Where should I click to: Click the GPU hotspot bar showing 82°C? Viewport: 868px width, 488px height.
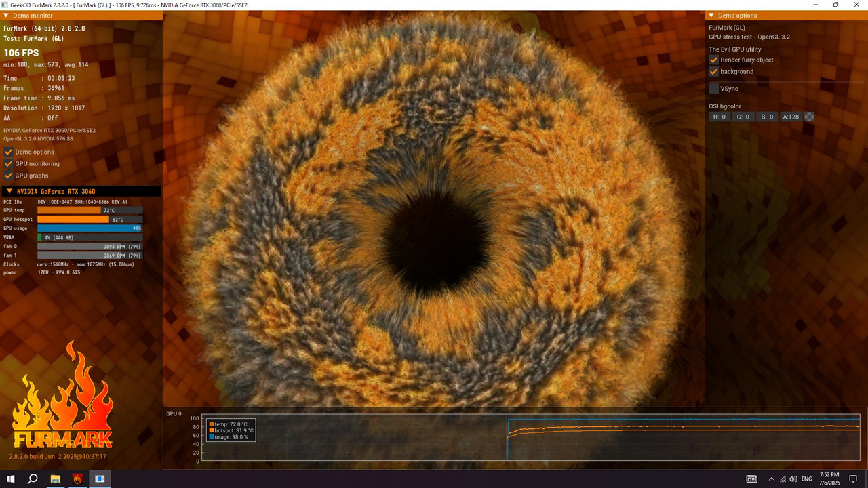90,219
